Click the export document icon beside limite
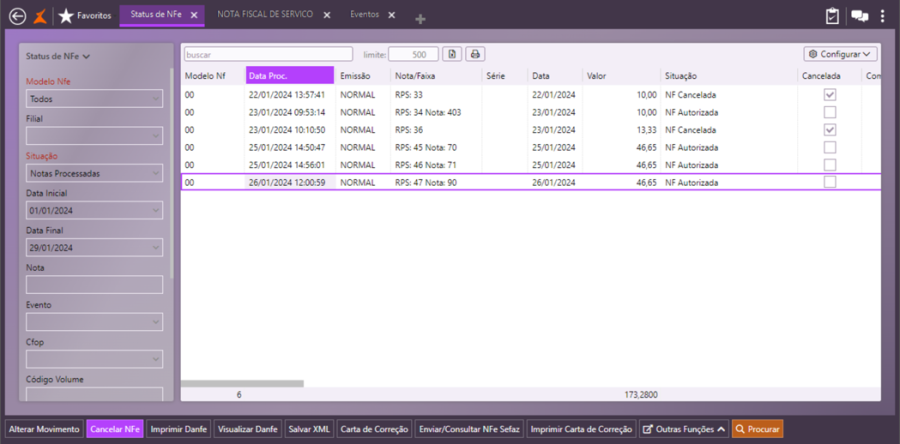 [x=452, y=54]
